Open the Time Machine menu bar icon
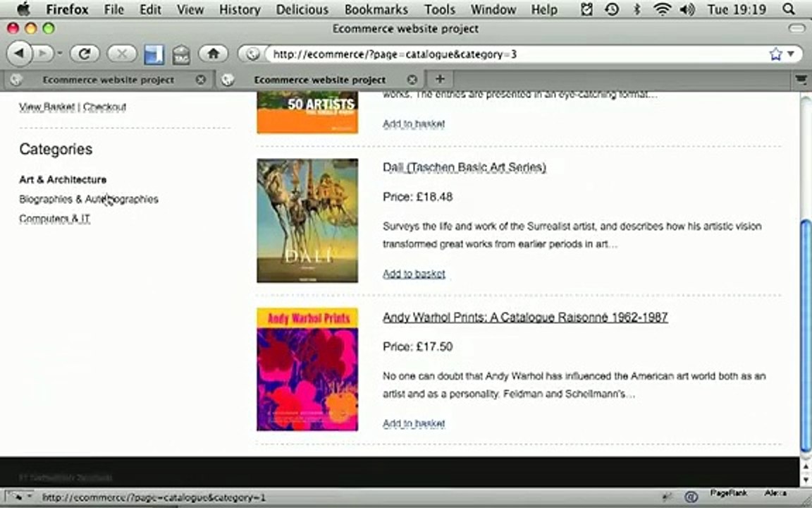Viewport: 812px width, 508px height. (x=612, y=9)
